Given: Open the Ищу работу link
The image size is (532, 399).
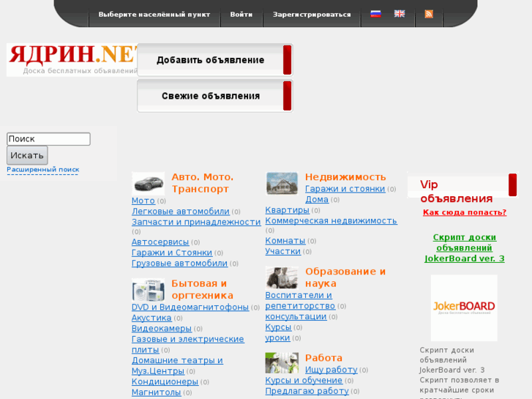Looking at the screenshot, I should [x=331, y=370].
